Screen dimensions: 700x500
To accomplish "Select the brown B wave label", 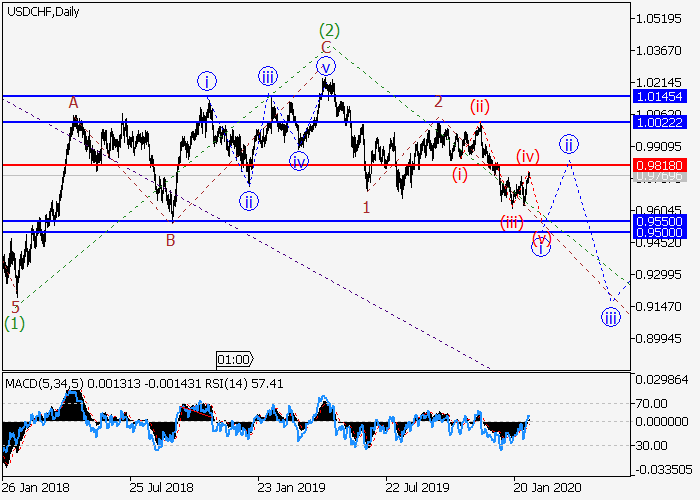I will [171, 239].
